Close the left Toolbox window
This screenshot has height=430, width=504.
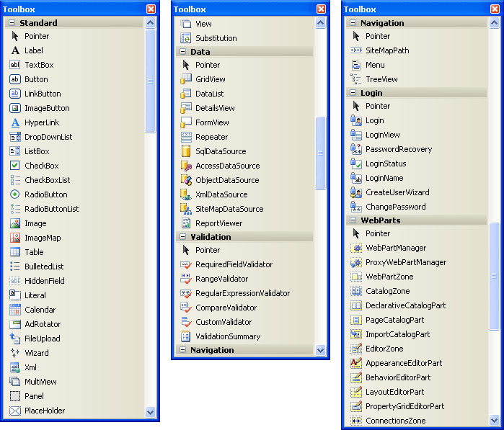tap(151, 9)
